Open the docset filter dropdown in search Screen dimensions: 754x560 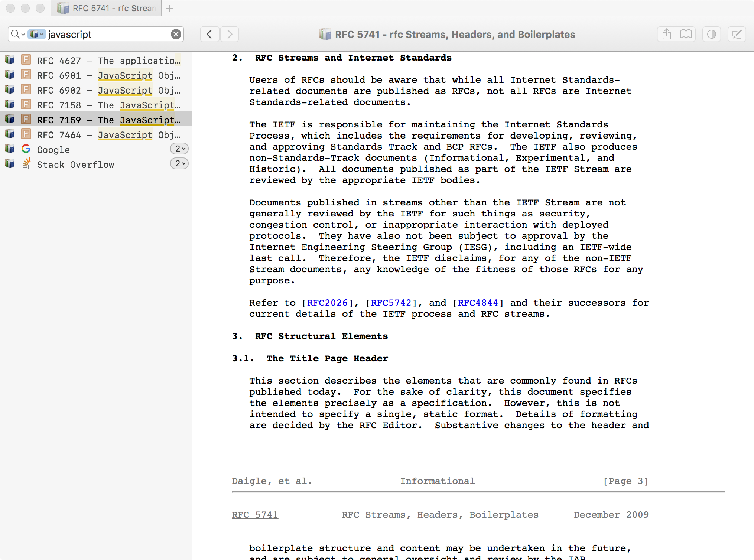tap(36, 34)
